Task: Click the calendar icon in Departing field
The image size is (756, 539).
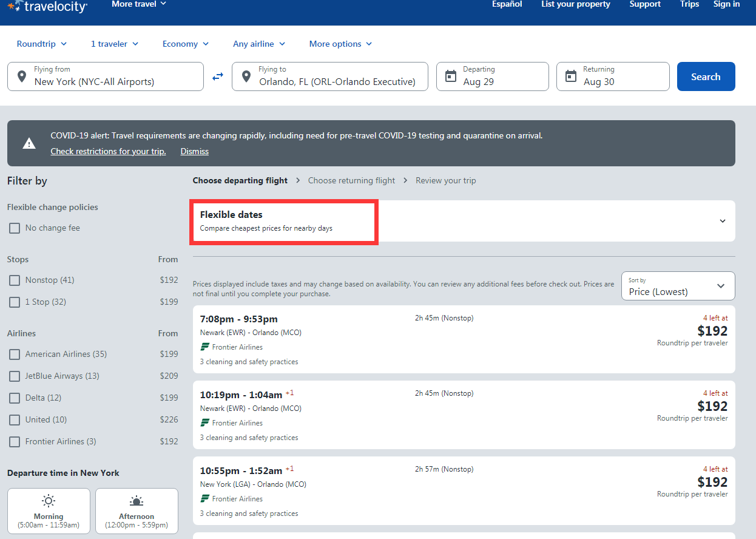Action: (x=451, y=76)
